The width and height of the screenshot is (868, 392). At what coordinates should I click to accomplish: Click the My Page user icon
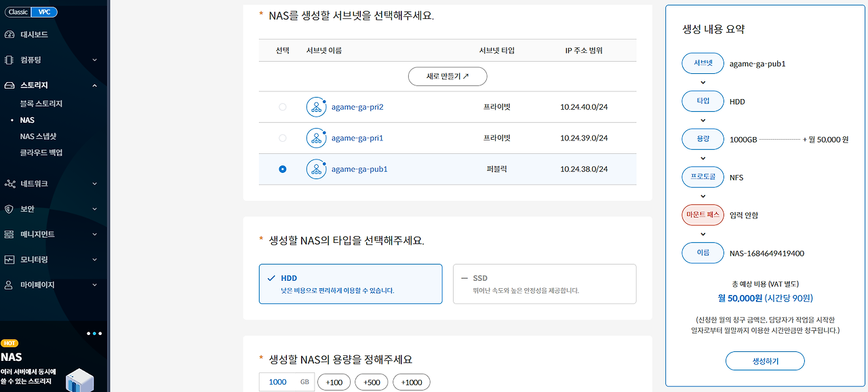click(9, 285)
